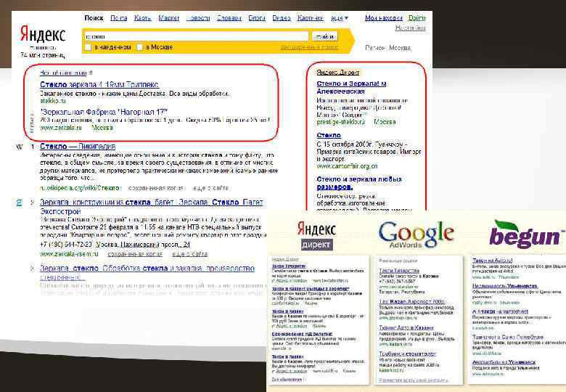566x392 pixels.
Task: Open the 'Недвижимость Ульяновска' begun ad
Action: [x=505, y=286]
